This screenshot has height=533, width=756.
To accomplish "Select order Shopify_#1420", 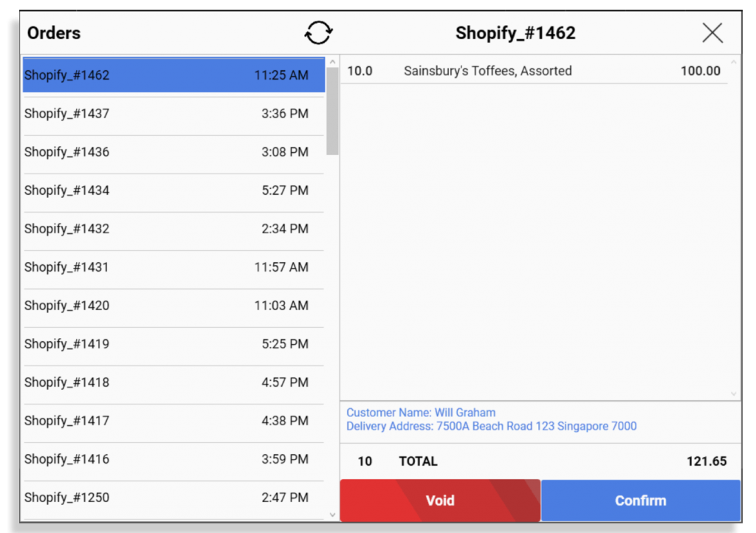I will (x=173, y=306).
